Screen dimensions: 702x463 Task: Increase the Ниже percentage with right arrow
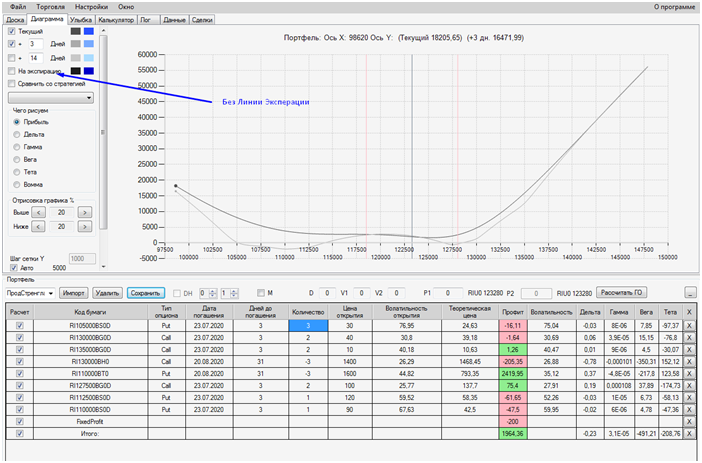85,227
